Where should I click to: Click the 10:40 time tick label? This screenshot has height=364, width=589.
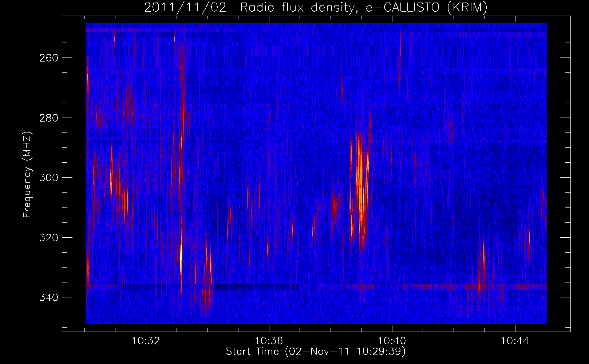(x=392, y=341)
